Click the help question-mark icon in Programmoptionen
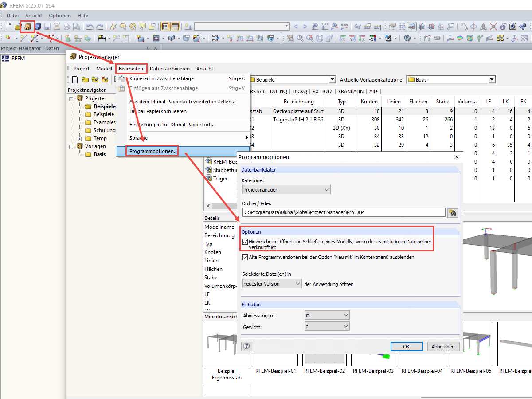Image resolution: width=532 pixels, height=399 pixels. click(246, 346)
